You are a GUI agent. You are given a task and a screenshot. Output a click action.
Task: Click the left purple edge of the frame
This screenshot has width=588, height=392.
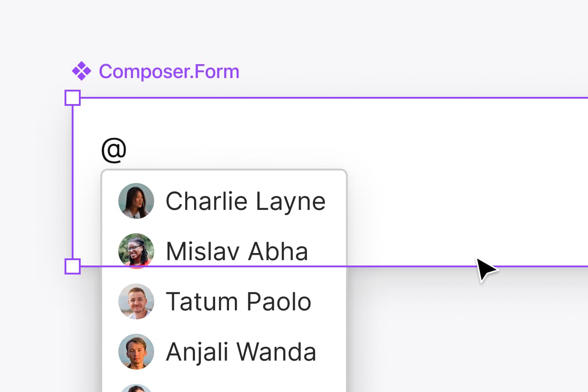(73, 179)
